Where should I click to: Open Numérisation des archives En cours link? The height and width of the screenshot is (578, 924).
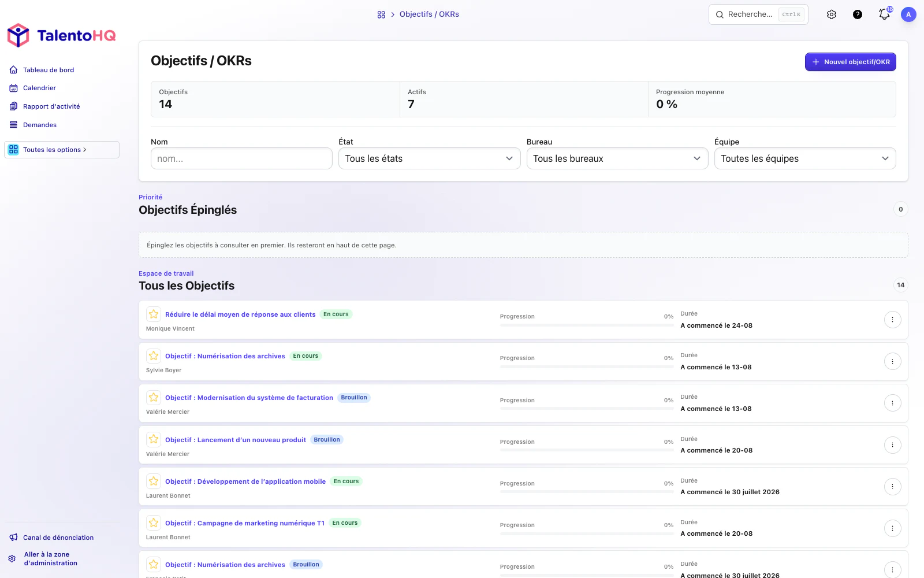tap(225, 356)
